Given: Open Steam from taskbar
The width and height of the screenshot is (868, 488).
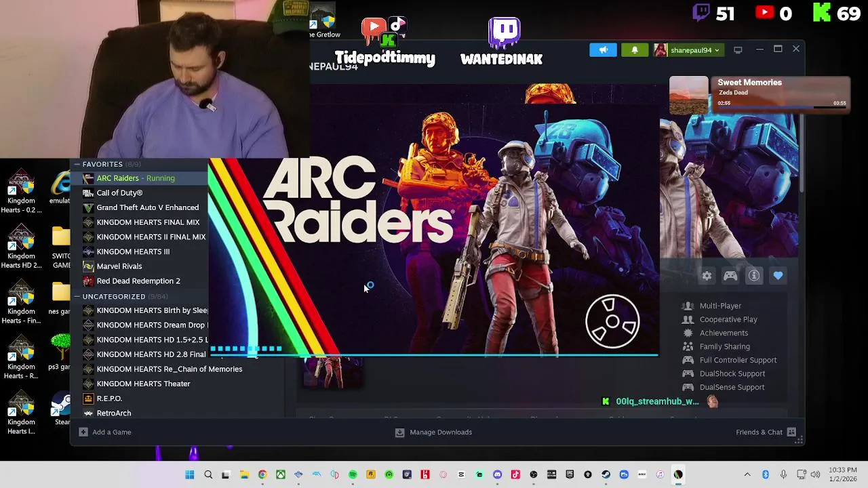Looking at the screenshot, I should click(606, 474).
